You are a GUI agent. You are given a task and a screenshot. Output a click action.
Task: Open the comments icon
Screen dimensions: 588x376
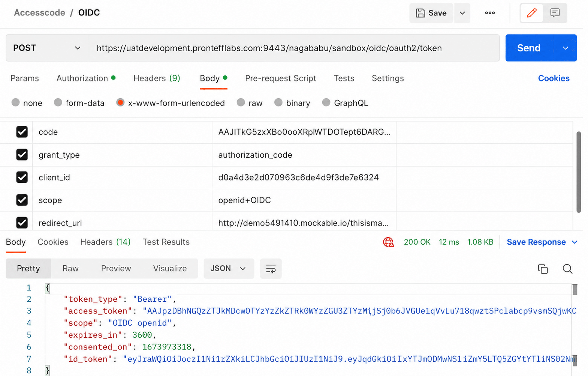[x=555, y=13]
